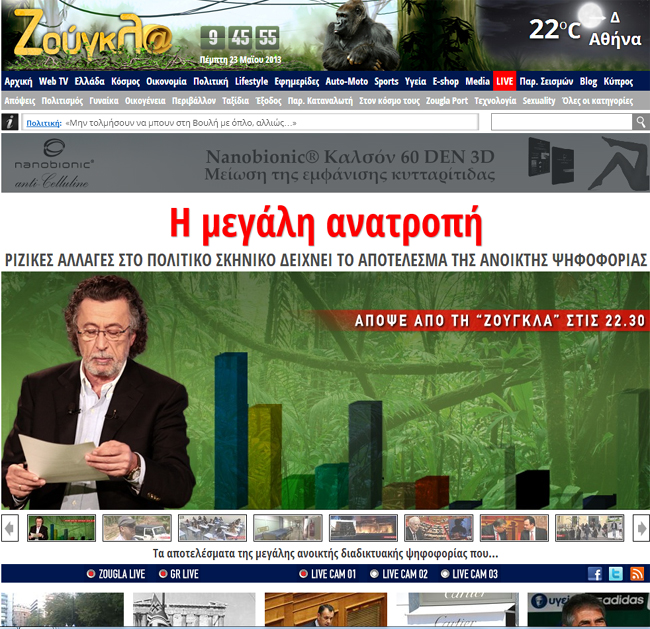Open the Facebook icon link

pos(595,574)
